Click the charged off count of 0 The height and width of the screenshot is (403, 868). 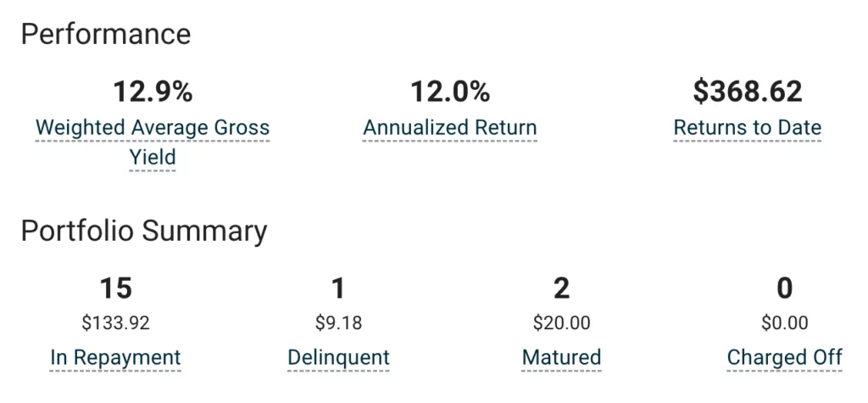pos(784,288)
